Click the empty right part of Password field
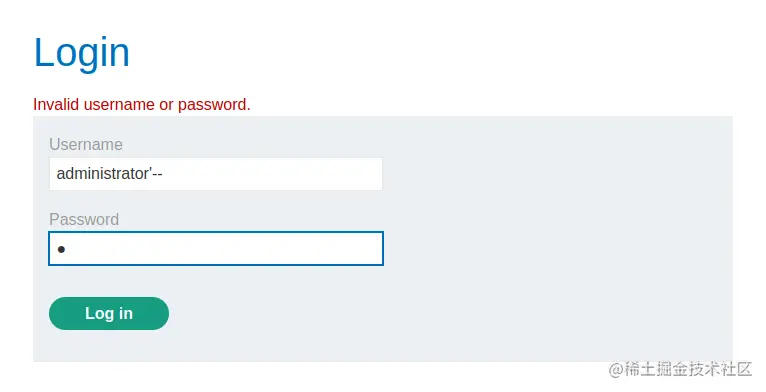This screenshot has width=766, height=392. [225, 249]
